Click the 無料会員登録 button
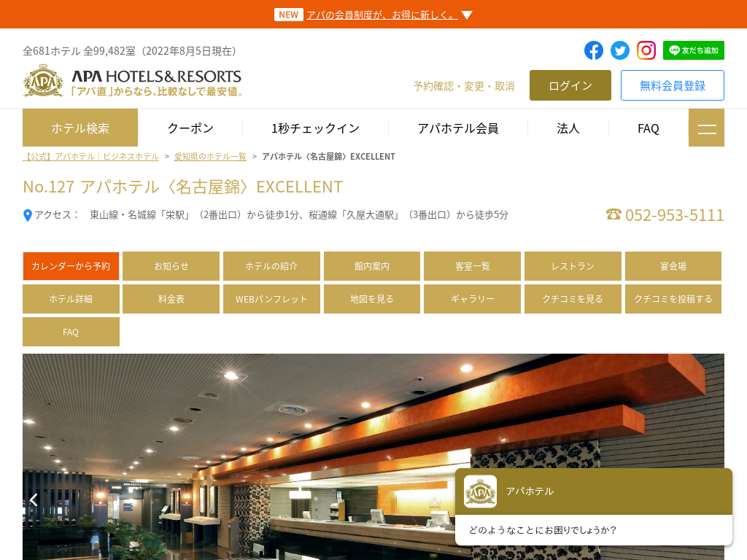This screenshot has width=747, height=560. point(672,85)
